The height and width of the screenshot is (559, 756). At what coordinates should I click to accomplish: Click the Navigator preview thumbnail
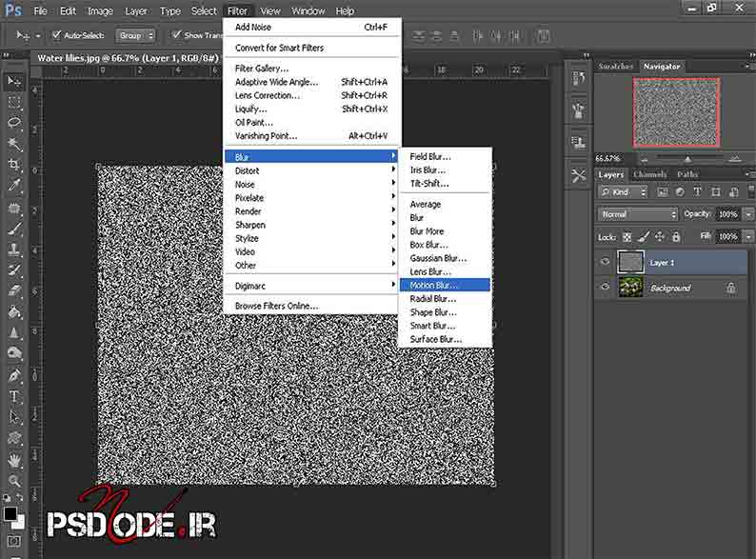676,112
